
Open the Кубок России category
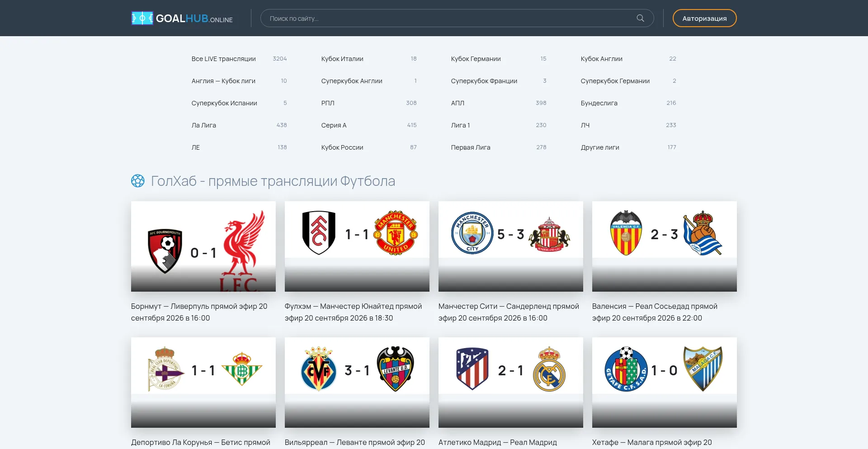point(342,147)
